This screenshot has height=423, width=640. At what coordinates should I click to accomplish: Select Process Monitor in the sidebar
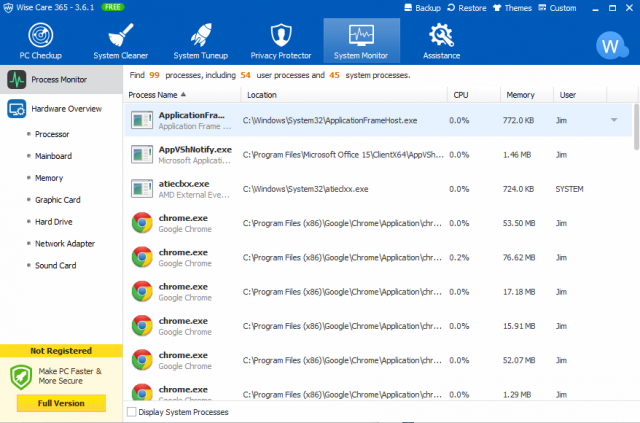coord(61,80)
